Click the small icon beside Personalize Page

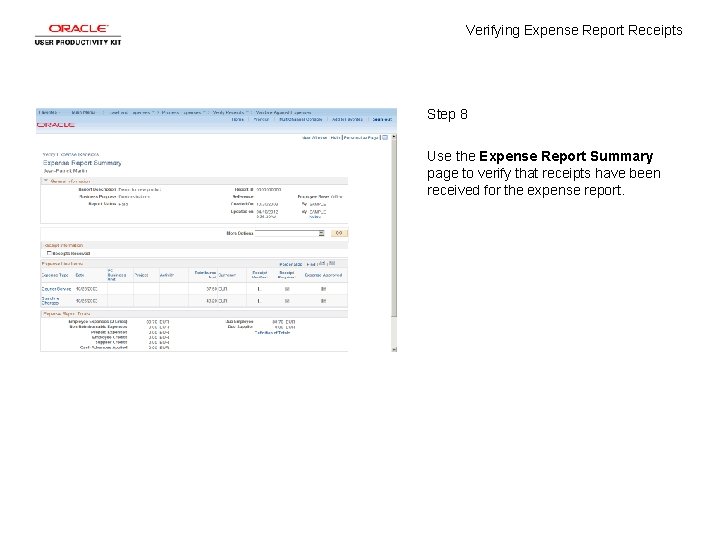[385, 138]
